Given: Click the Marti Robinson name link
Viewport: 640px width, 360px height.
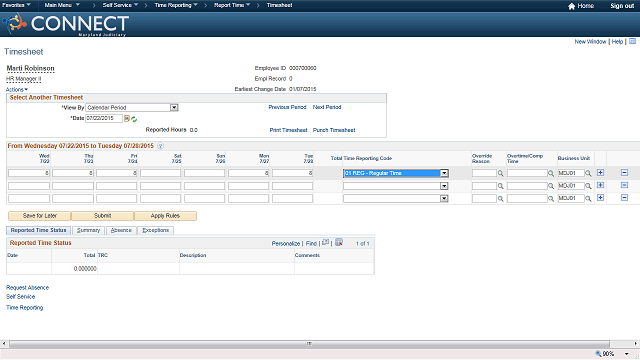Looking at the screenshot, I should 30,69.
